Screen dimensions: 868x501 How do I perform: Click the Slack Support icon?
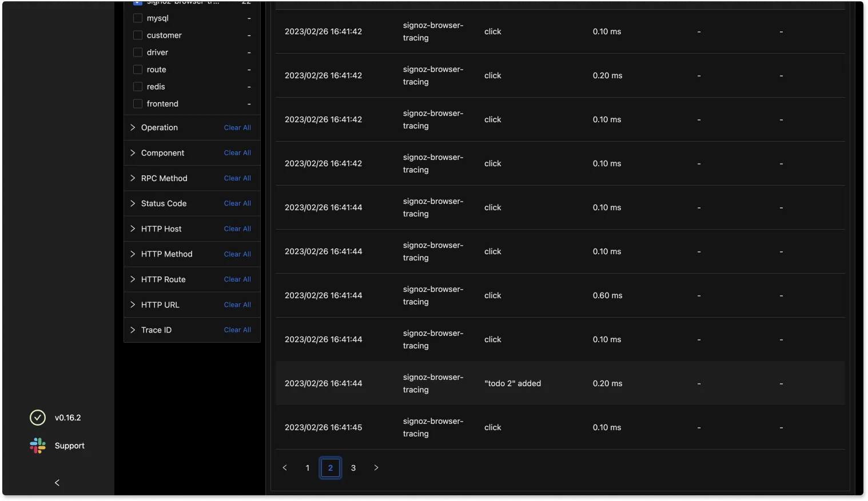(38, 446)
